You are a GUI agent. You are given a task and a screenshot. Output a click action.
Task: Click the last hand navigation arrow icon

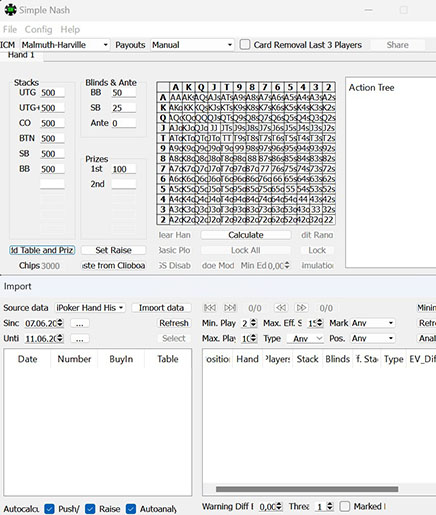coord(230,308)
